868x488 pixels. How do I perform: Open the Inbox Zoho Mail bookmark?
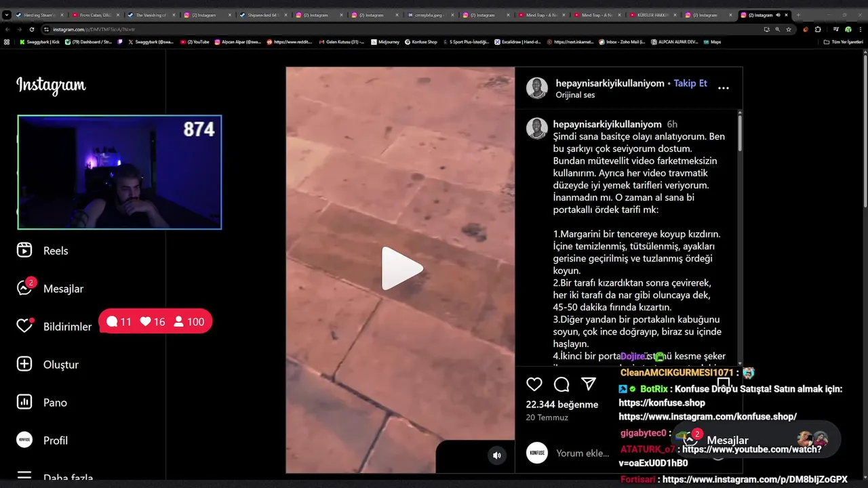[x=622, y=42]
